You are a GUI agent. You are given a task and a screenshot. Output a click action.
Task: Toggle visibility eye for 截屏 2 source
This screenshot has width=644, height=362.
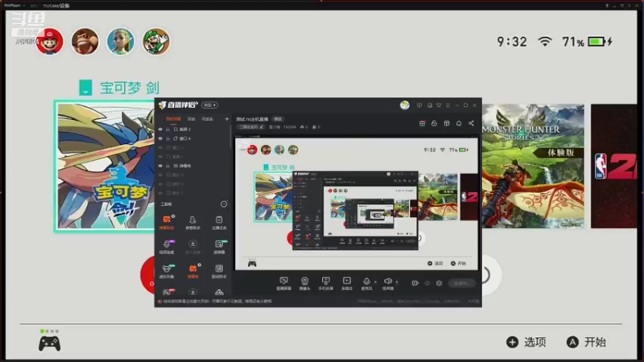pyautogui.click(x=160, y=129)
